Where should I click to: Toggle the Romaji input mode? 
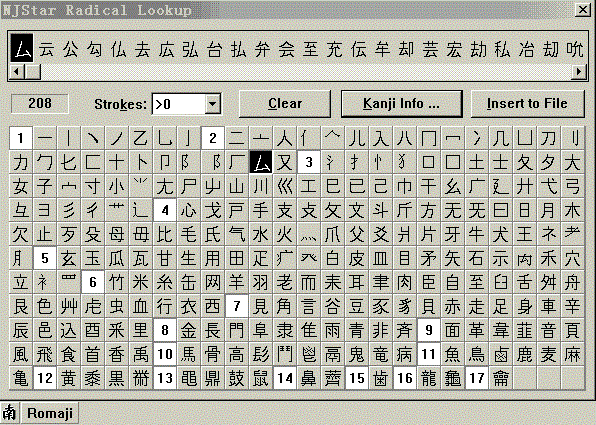[50, 413]
